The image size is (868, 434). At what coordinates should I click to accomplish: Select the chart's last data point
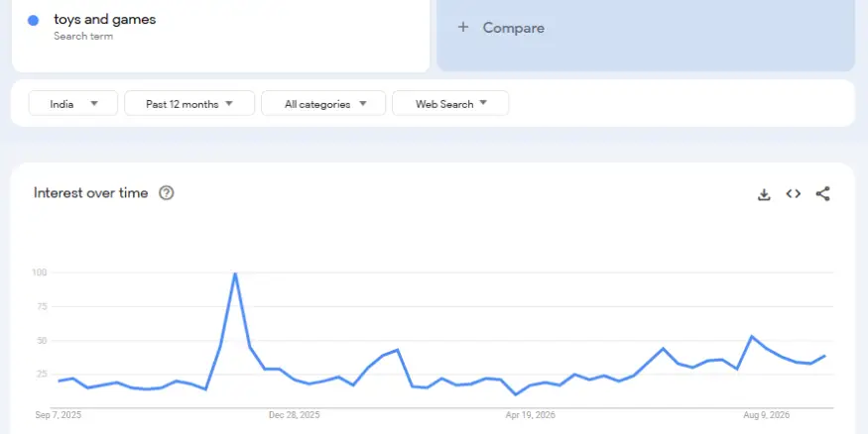[x=824, y=356]
